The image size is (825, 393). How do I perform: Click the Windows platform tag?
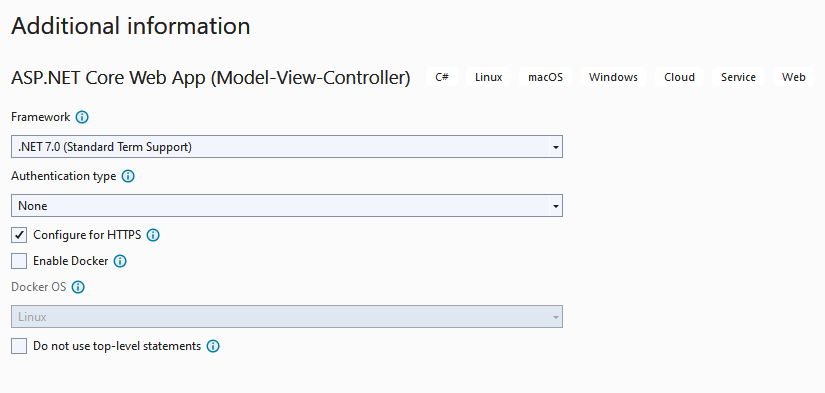pyautogui.click(x=613, y=77)
